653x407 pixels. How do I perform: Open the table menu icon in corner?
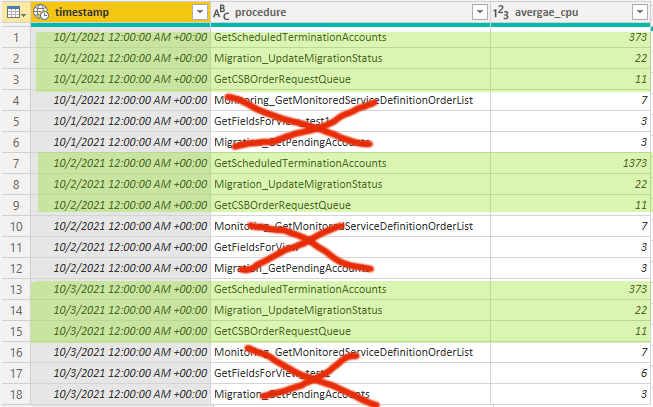16,13
